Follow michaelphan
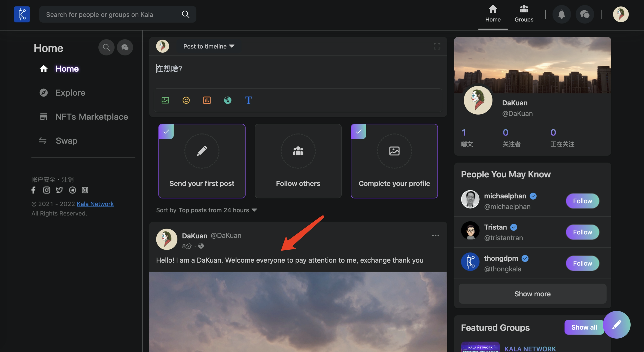Image resolution: width=644 pixels, height=352 pixels. click(582, 201)
